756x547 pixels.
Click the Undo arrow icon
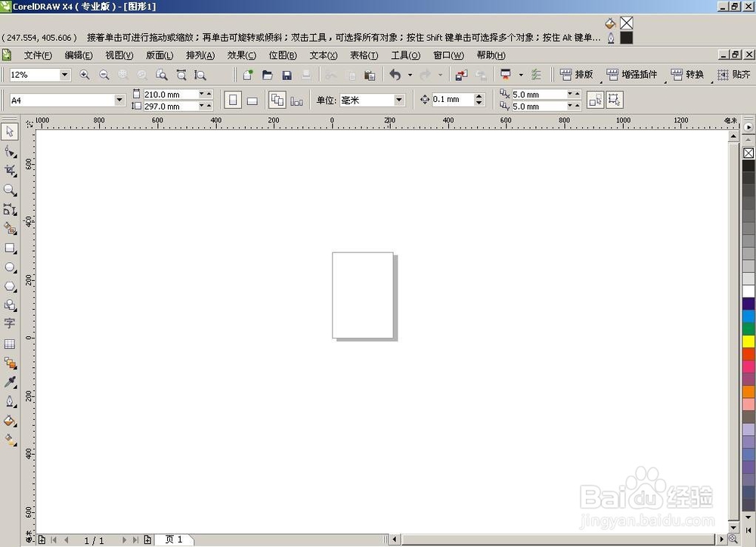click(x=395, y=75)
